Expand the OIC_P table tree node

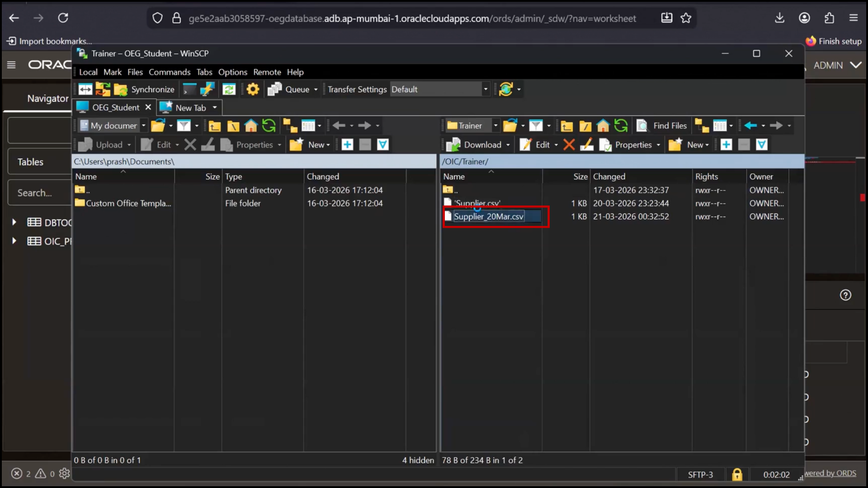tap(14, 241)
